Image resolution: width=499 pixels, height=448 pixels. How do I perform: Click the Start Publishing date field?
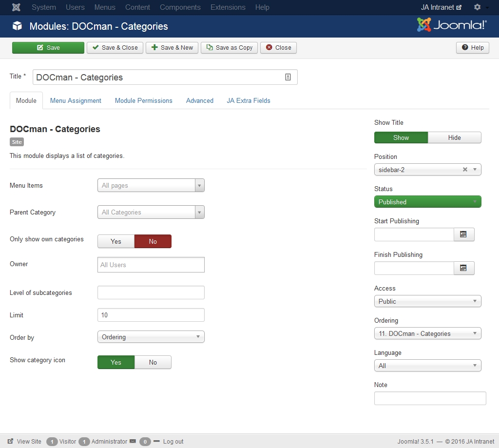(414, 234)
